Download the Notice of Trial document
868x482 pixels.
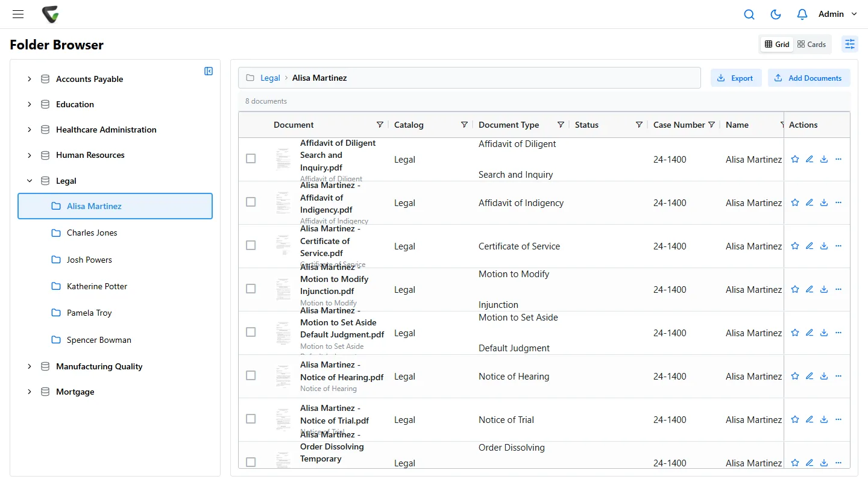(x=824, y=419)
